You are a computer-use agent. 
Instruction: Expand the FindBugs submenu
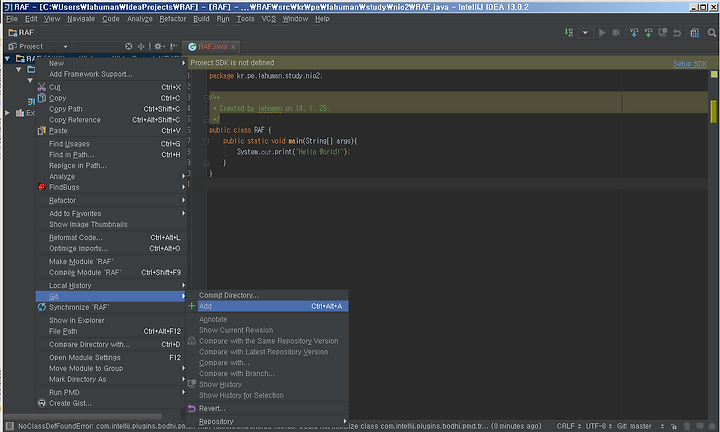click(111, 187)
